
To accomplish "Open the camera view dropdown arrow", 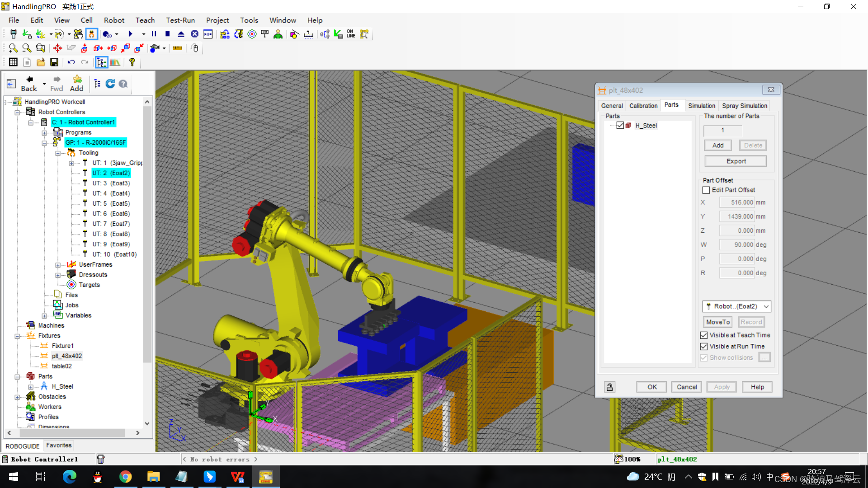I will 164,48.
